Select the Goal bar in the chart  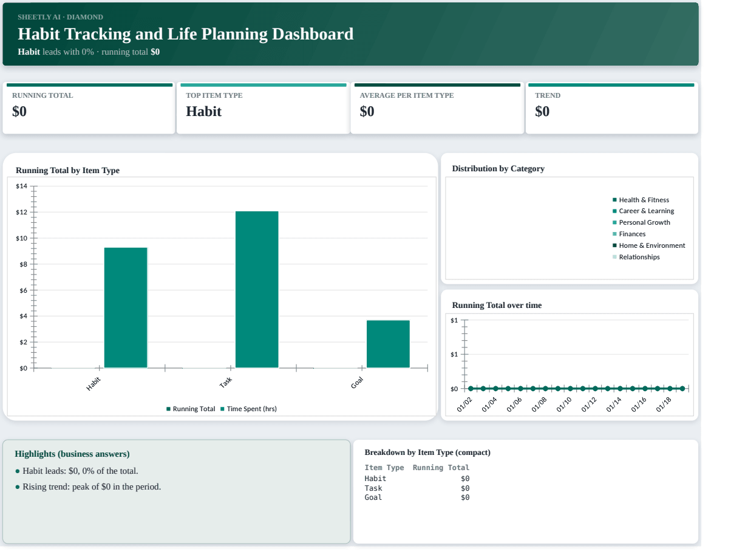[388, 344]
